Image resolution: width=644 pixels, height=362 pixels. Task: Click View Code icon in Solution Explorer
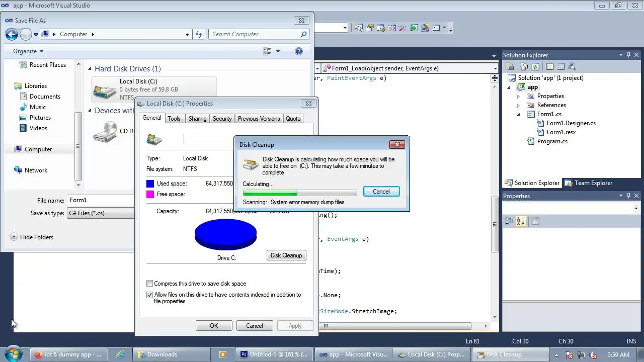pos(549,66)
